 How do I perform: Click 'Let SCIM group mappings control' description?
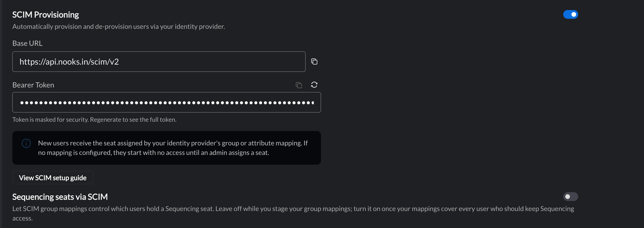[x=293, y=213]
